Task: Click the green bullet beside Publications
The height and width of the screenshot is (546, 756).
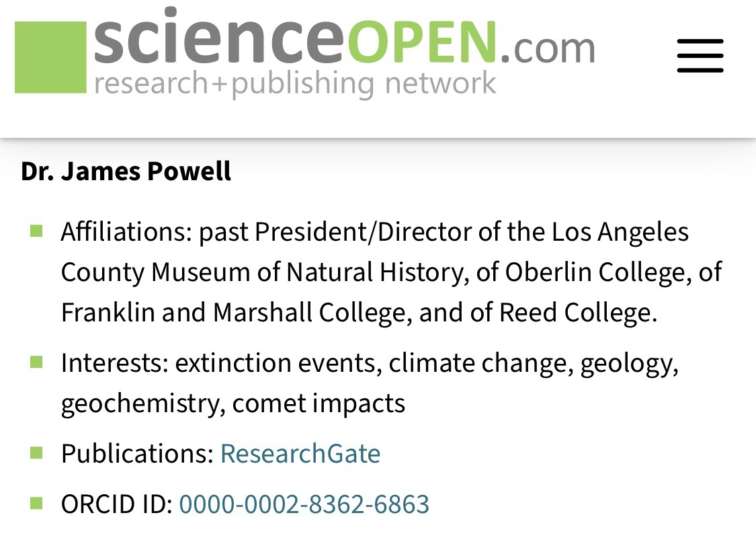Action: (x=36, y=453)
